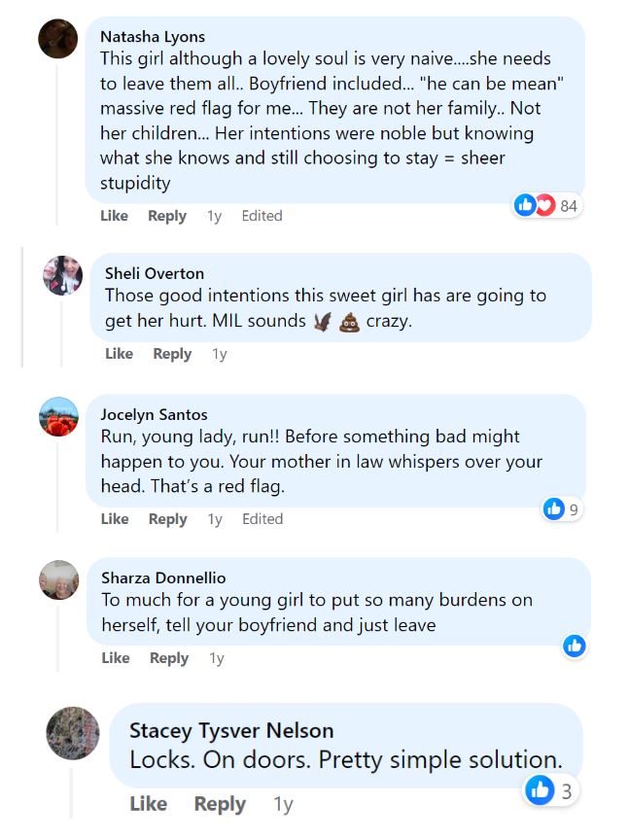Toggle Like on Stacey Tysver Nelson's comment
Viewport: 629px width, 840px height.
148,804
